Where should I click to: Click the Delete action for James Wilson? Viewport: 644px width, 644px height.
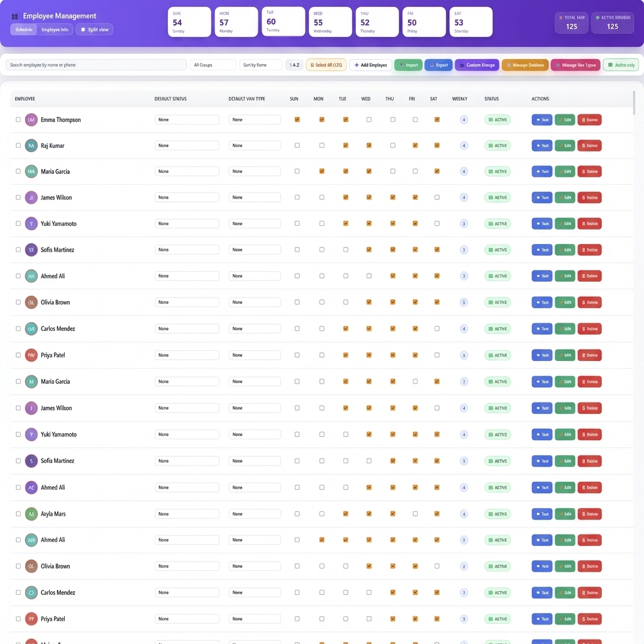click(x=589, y=197)
